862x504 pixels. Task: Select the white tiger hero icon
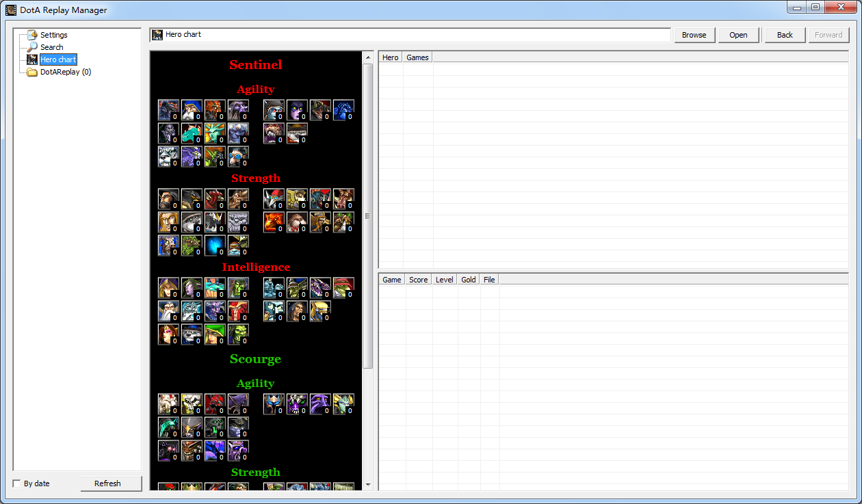pos(169,157)
